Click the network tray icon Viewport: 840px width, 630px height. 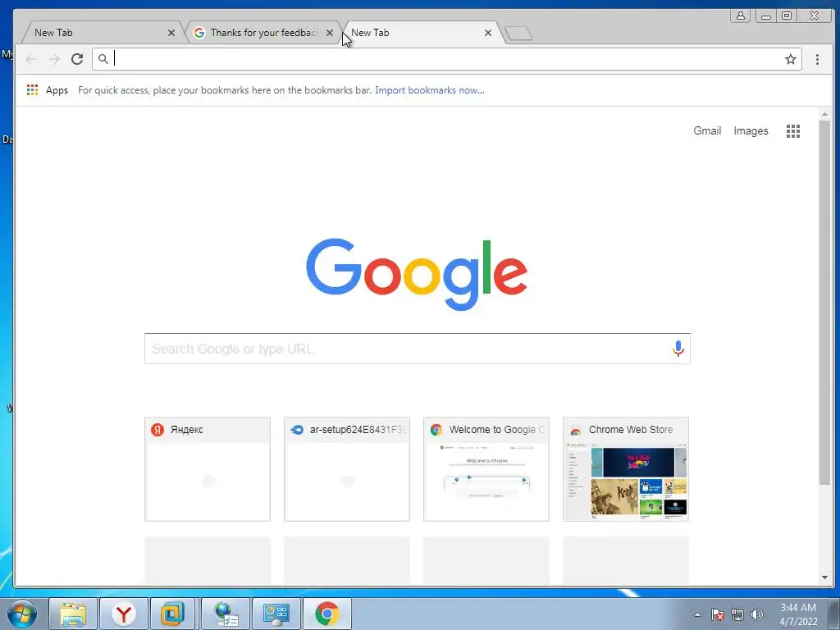tap(737, 614)
